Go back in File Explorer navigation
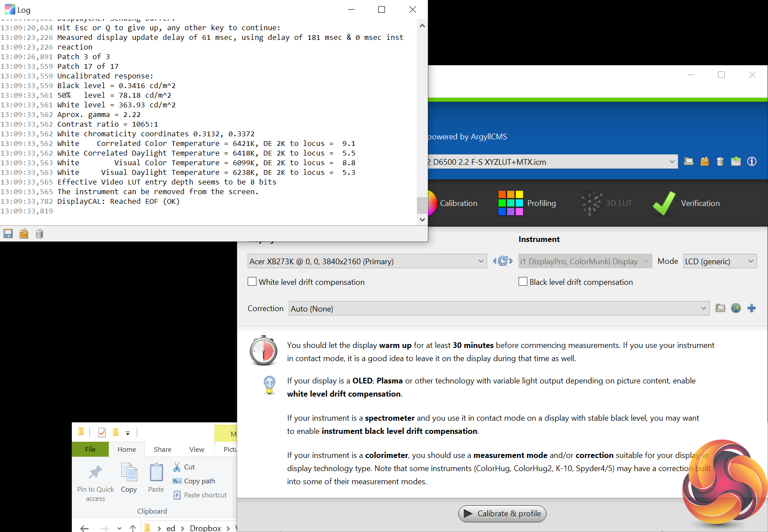This screenshot has width=768, height=532. (x=85, y=528)
